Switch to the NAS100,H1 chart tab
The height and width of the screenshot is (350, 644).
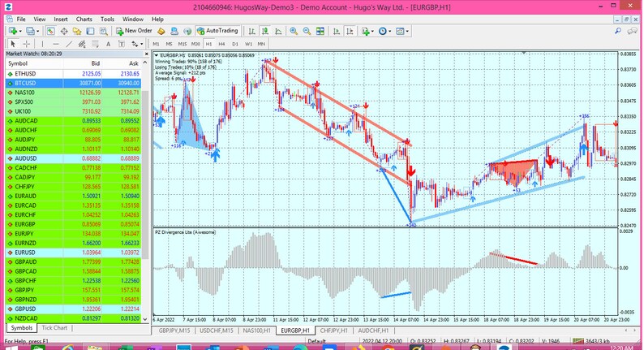point(256,331)
